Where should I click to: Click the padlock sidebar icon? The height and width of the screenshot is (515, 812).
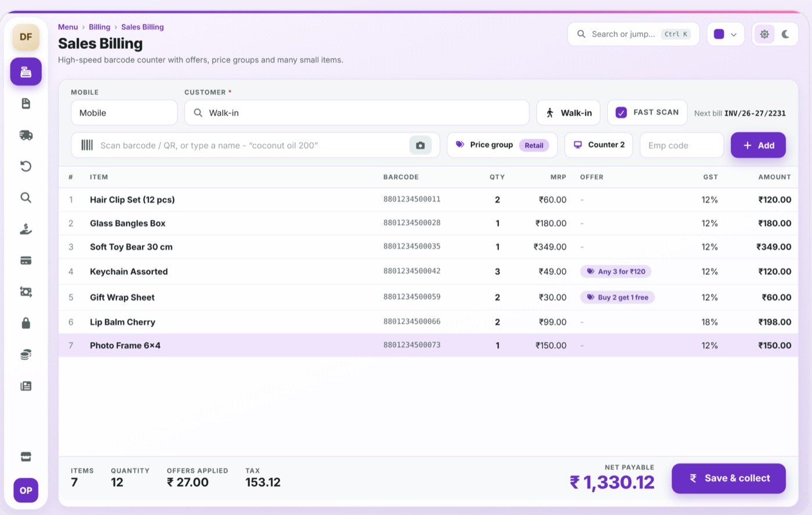pos(26,323)
